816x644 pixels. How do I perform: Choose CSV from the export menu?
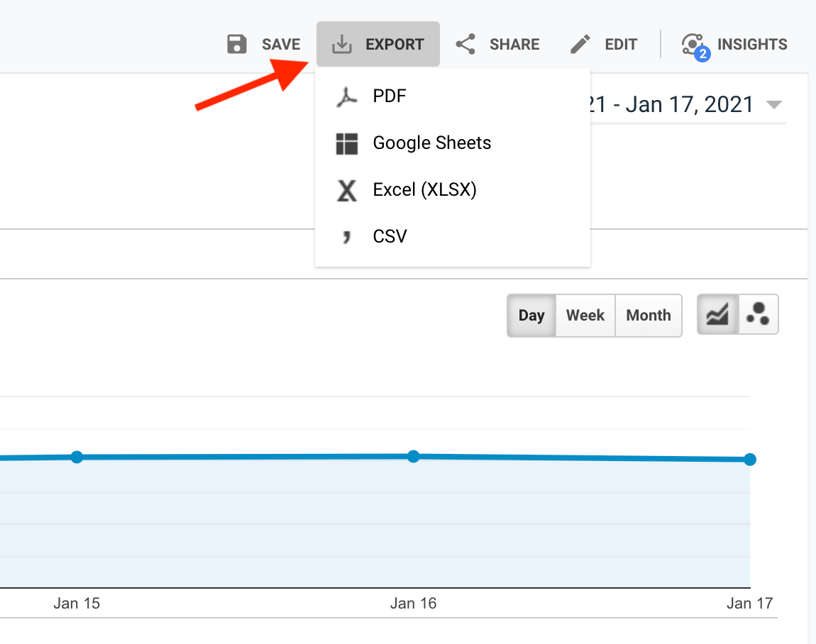coord(390,236)
